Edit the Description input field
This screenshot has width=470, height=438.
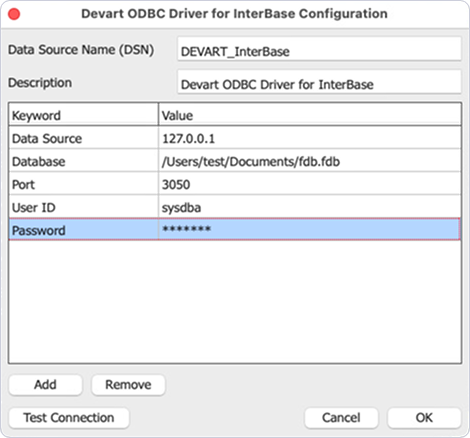click(319, 82)
